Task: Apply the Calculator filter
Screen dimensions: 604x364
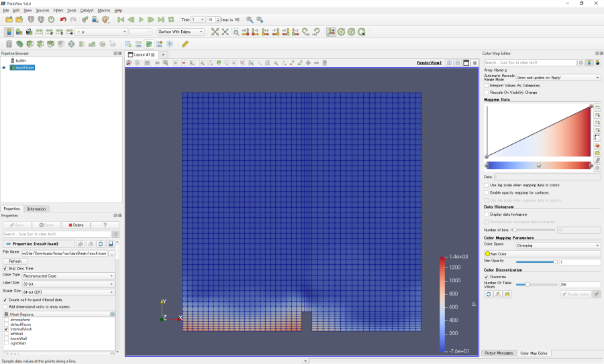Action: coord(9,44)
